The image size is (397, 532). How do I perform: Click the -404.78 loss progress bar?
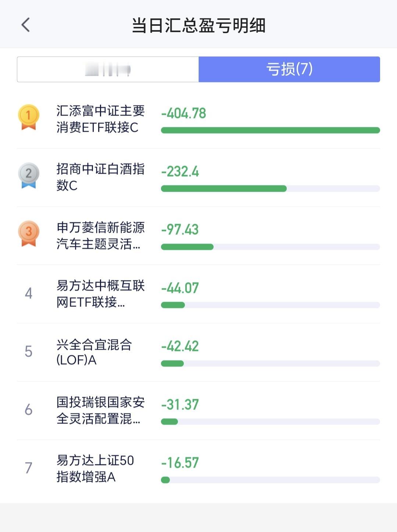pos(271,130)
